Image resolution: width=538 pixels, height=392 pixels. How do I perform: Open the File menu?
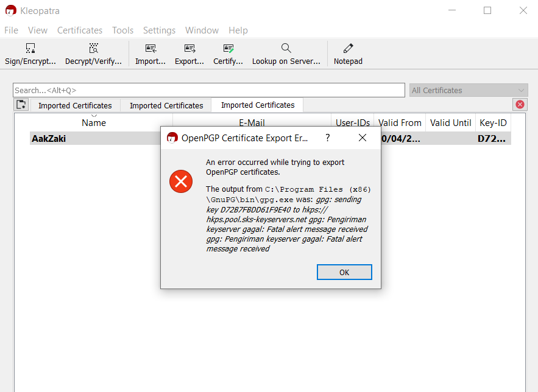pos(12,30)
